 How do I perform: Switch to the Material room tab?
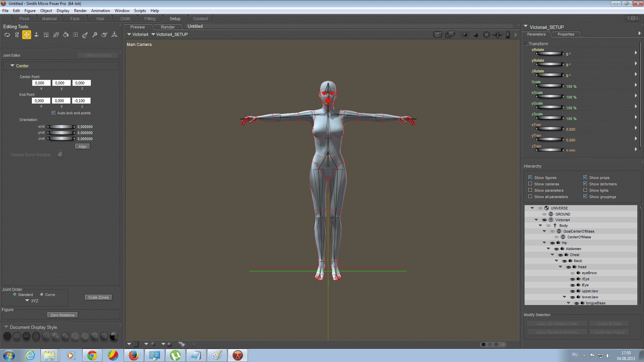click(x=49, y=19)
